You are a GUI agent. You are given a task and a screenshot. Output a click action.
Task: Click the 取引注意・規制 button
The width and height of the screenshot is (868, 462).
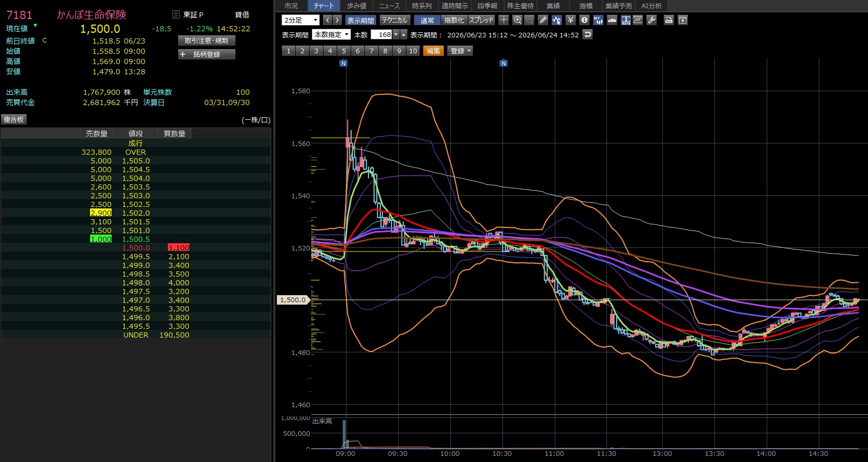(x=207, y=40)
